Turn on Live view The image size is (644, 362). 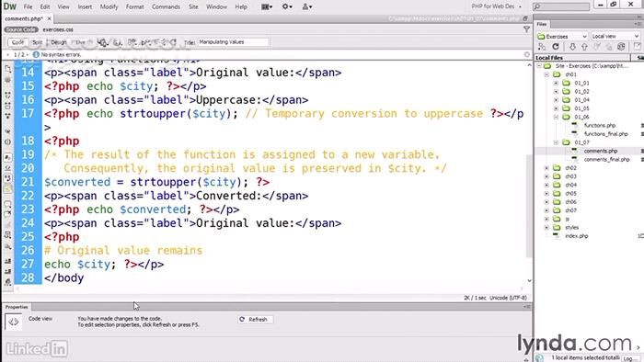[x=82, y=42]
